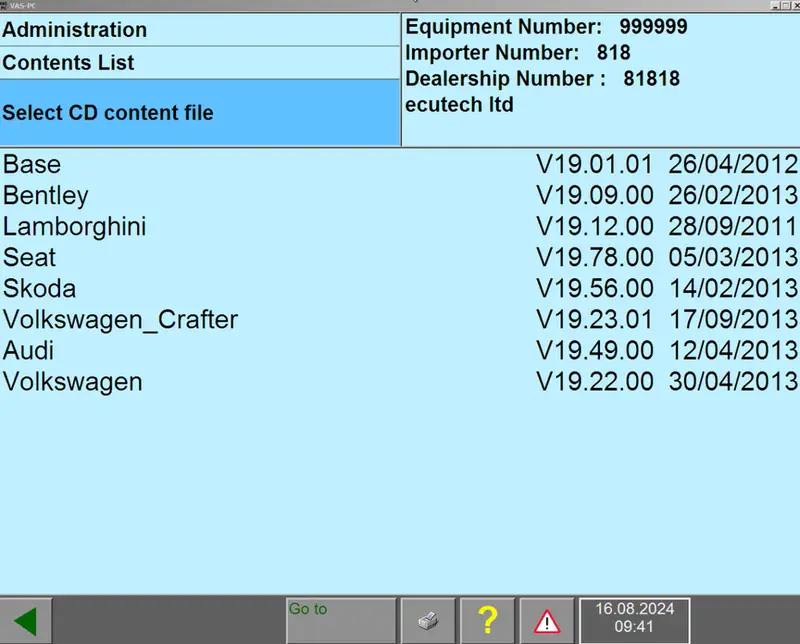Click the date 26/02/2013
Screen dimensions: 800x644
pos(733,195)
